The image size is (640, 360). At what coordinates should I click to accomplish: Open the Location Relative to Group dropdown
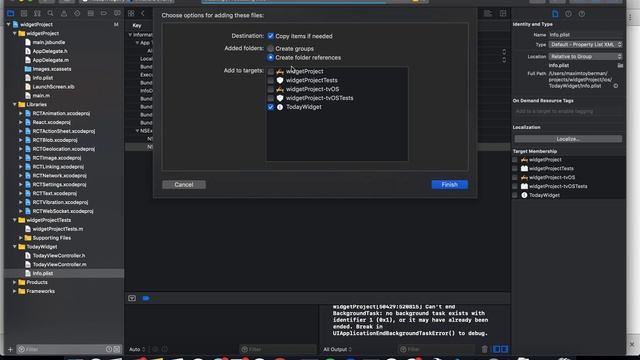click(x=585, y=57)
